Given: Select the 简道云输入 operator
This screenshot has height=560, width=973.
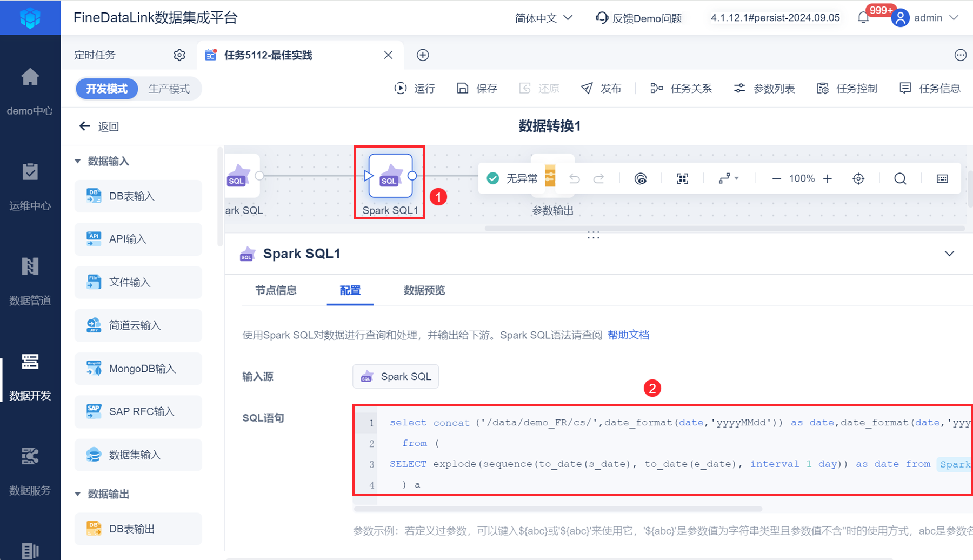Looking at the screenshot, I should (x=138, y=325).
